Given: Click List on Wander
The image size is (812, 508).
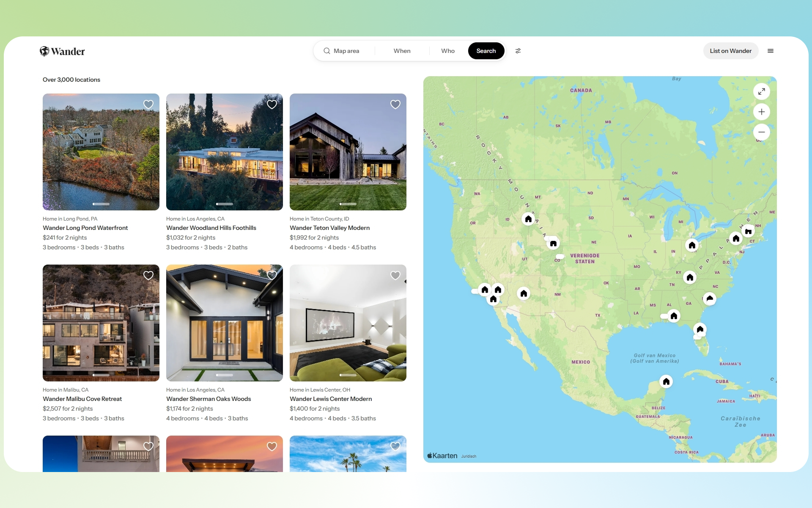Looking at the screenshot, I should [x=730, y=51].
